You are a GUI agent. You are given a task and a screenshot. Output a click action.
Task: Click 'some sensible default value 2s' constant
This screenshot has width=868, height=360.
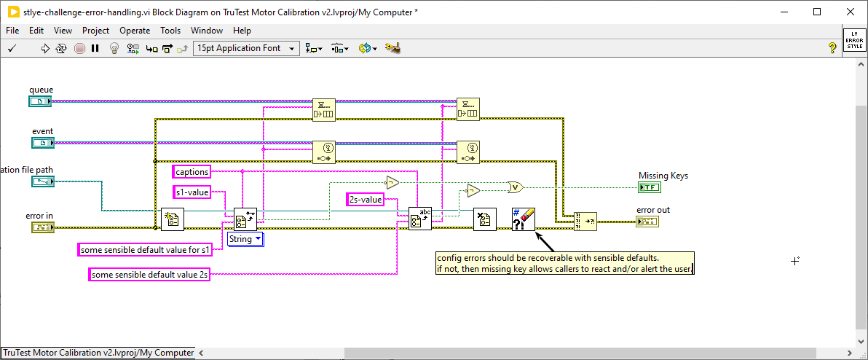coord(150,274)
